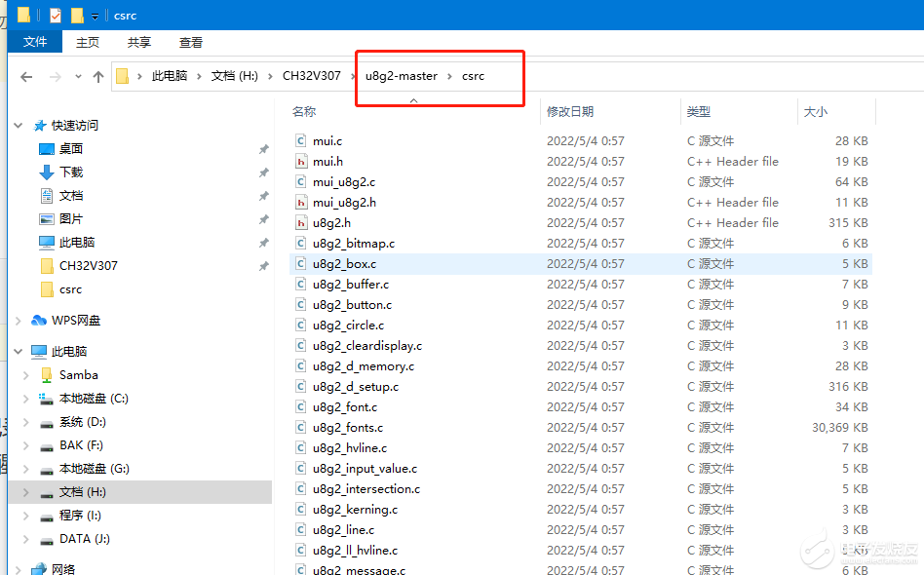
Task: Click the Up one level arrow
Action: (98, 77)
